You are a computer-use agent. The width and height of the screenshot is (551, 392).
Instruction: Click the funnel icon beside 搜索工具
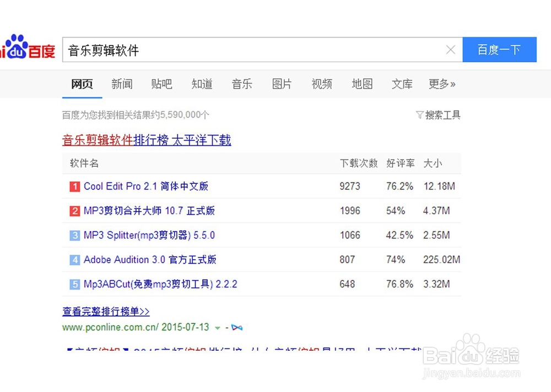419,115
